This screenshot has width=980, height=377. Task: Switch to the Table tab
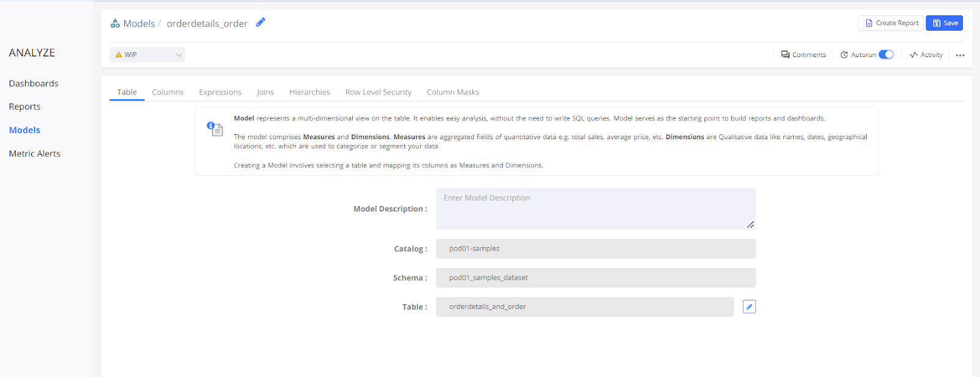127,93
